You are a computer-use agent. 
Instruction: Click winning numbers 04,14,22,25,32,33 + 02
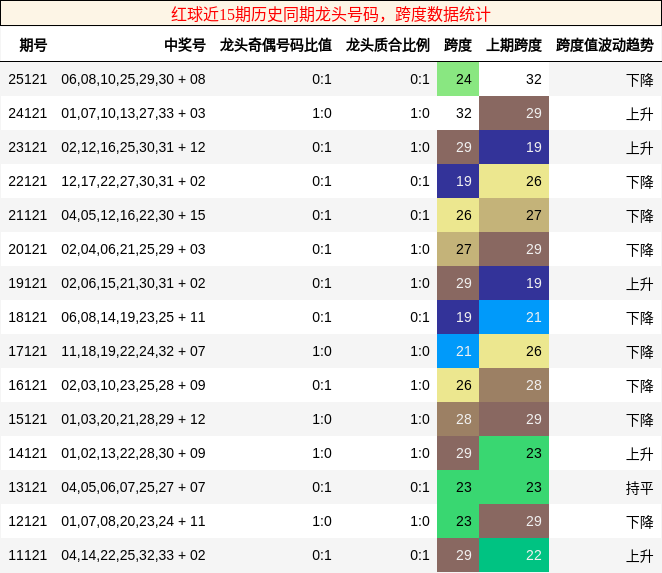133,555
